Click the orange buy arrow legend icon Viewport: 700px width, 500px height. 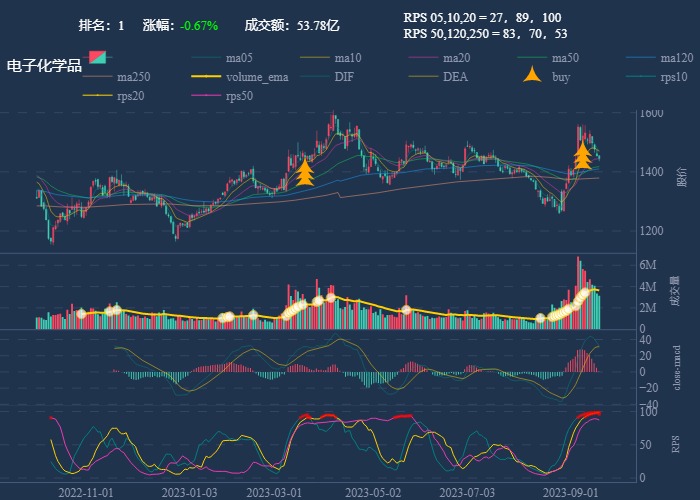532,77
